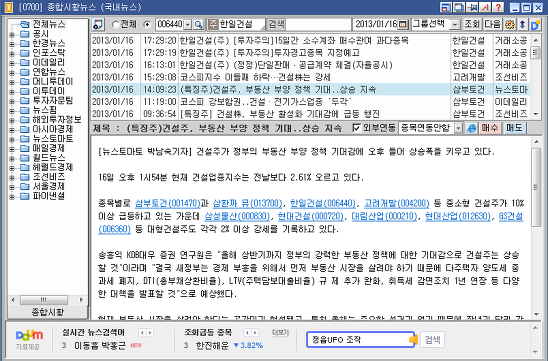The width and height of the screenshot is (548, 361).
Task: Open article in Internet Explorer icon
Action: 471,128
